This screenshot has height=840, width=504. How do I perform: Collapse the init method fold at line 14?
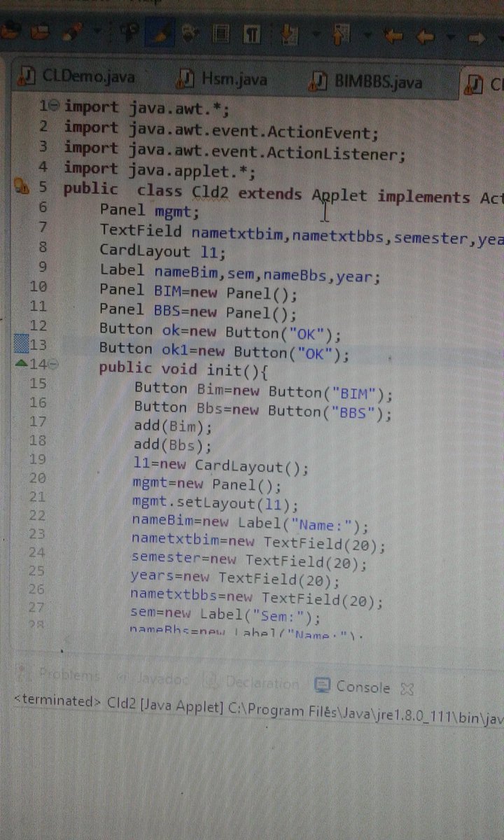pyautogui.click(x=54, y=364)
